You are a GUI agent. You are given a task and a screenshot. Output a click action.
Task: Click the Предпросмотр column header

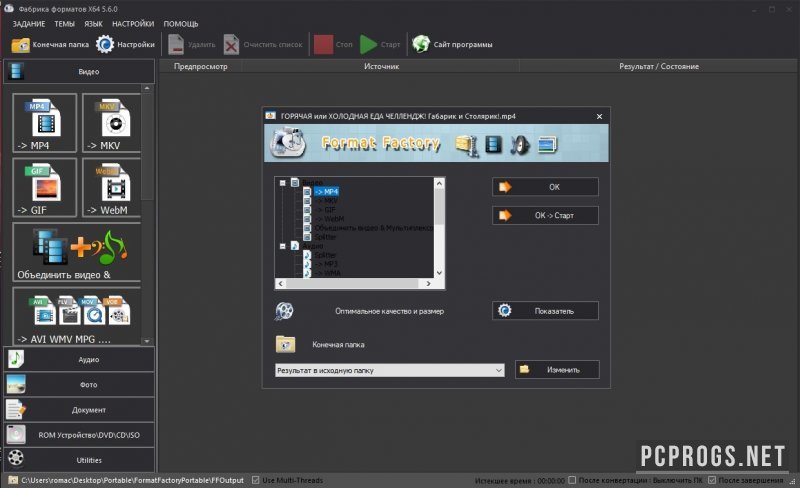[x=201, y=66]
